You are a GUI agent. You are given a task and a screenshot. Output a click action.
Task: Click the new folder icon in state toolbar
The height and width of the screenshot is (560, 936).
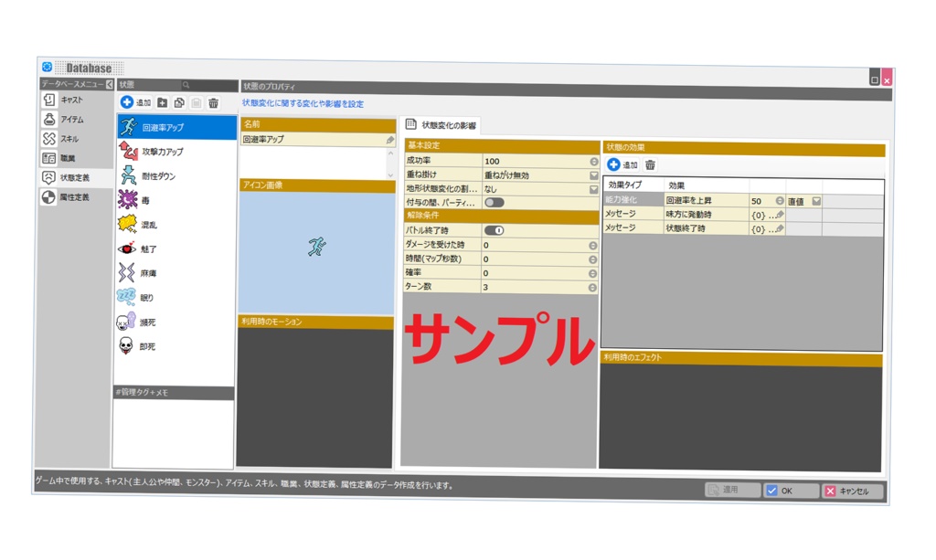163,102
